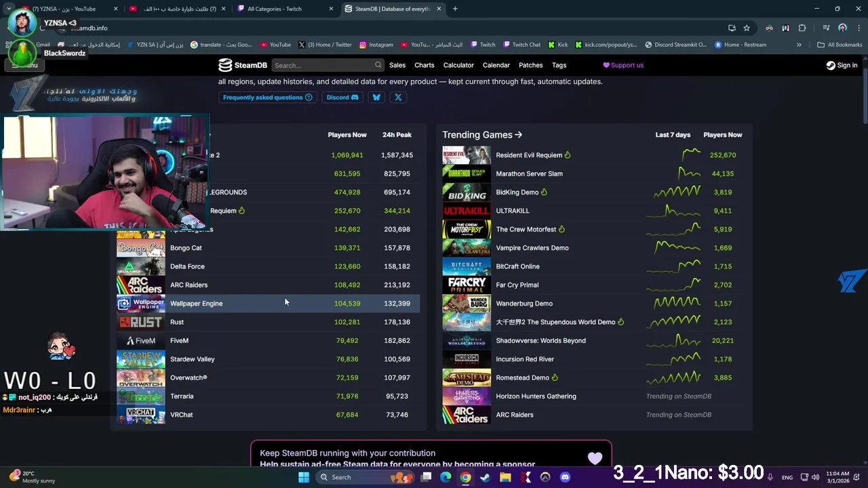The width and height of the screenshot is (868, 488).
Task: Open the Calendar menu item
Action: pos(496,65)
